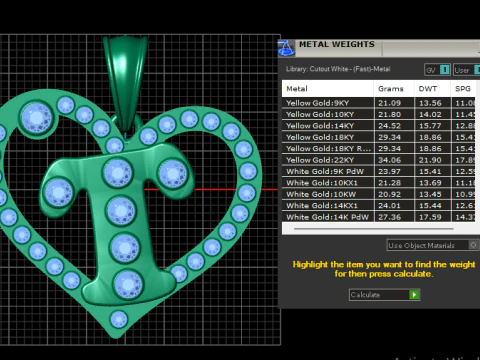Click the horizontal scrollbar under the metals table

pyautogui.click(x=373, y=229)
